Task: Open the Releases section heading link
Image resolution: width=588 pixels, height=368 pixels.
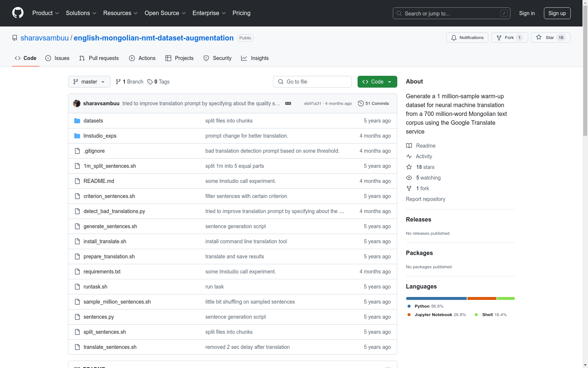Action: pos(419,220)
